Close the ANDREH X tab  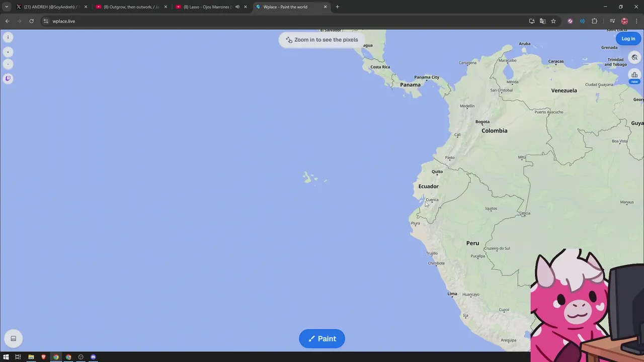pyautogui.click(x=86, y=7)
